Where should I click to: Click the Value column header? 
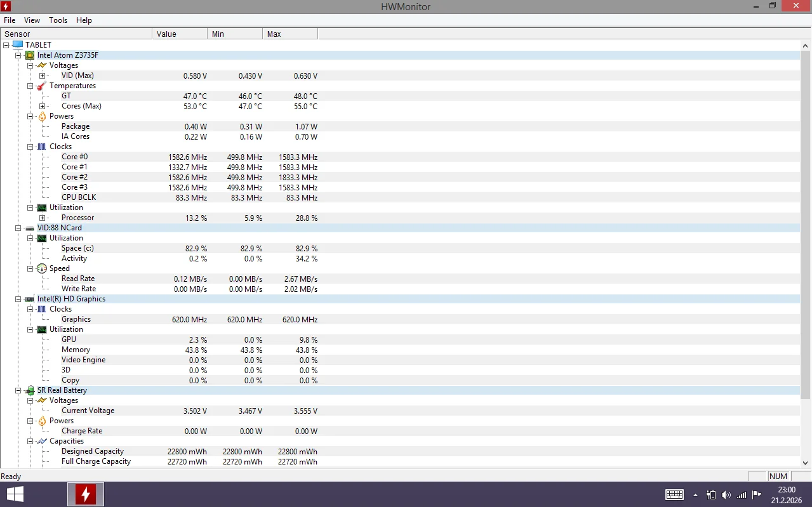pyautogui.click(x=180, y=34)
